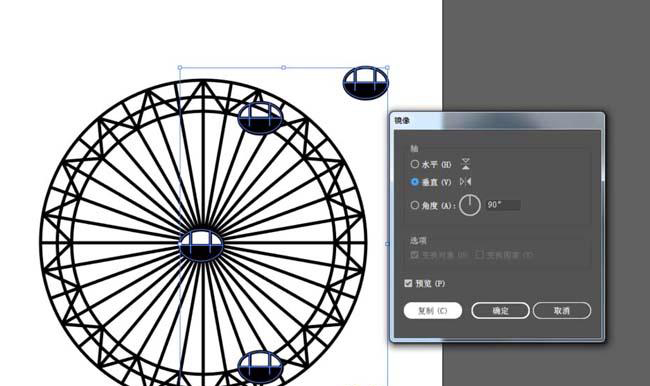Click the vertical axis reflect icon

coord(466,182)
